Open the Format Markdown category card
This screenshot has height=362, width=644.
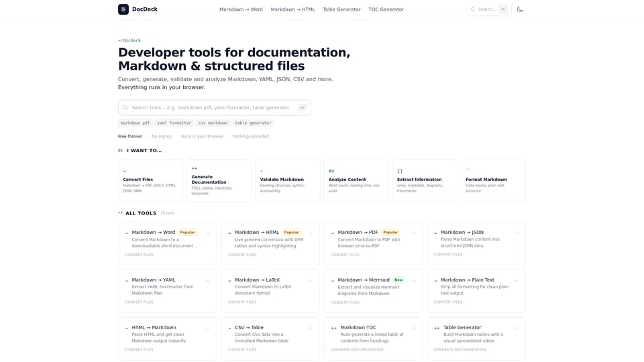coord(493,180)
